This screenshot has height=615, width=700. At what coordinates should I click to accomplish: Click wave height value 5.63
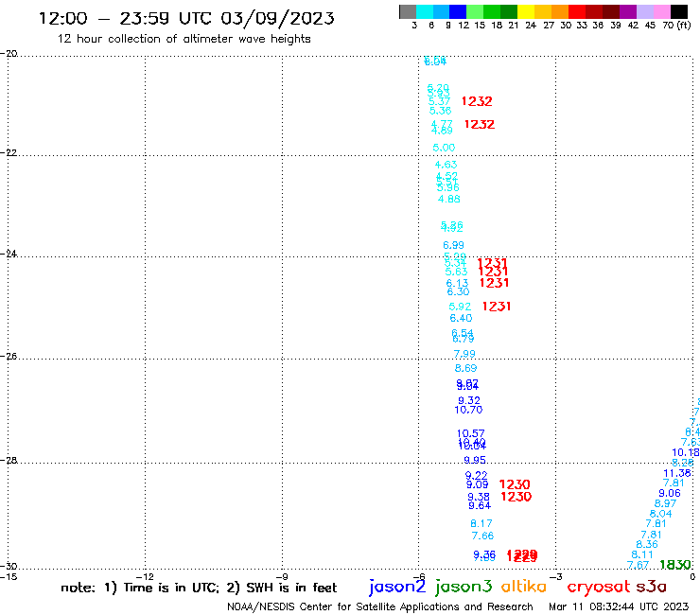(456, 272)
